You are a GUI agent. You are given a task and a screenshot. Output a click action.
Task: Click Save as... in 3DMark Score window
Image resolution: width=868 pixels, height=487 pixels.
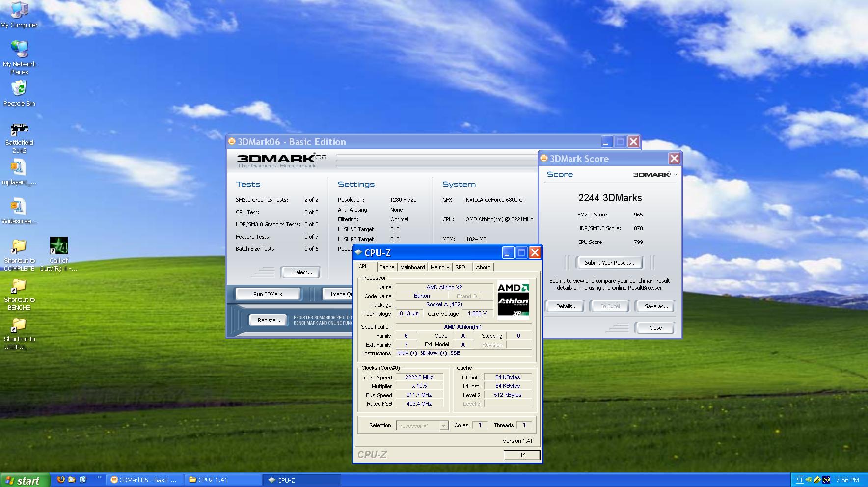click(656, 306)
